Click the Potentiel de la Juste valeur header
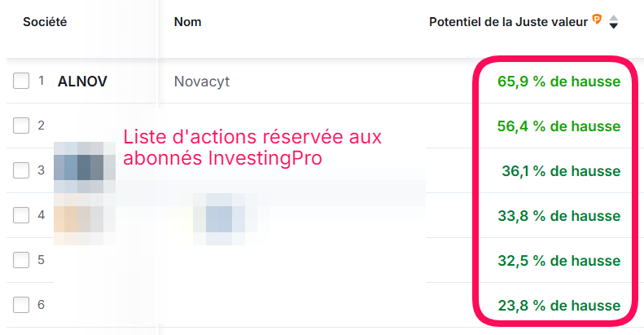Screen dimensions: 644x335 click(x=508, y=22)
